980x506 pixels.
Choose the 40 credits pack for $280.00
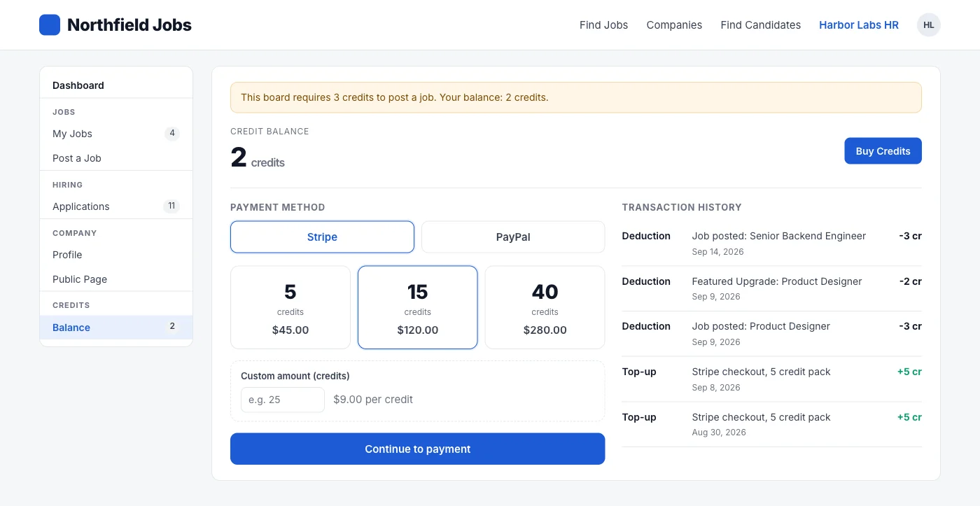point(545,307)
